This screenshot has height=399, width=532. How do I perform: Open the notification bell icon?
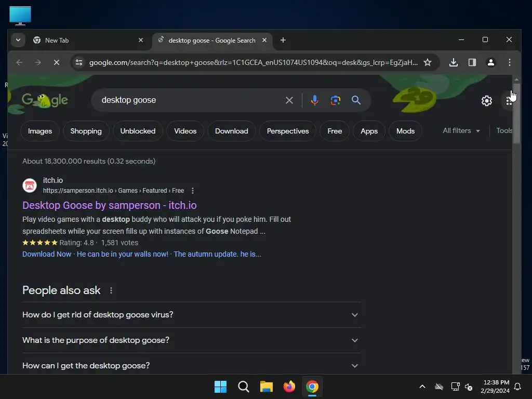coord(517,387)
